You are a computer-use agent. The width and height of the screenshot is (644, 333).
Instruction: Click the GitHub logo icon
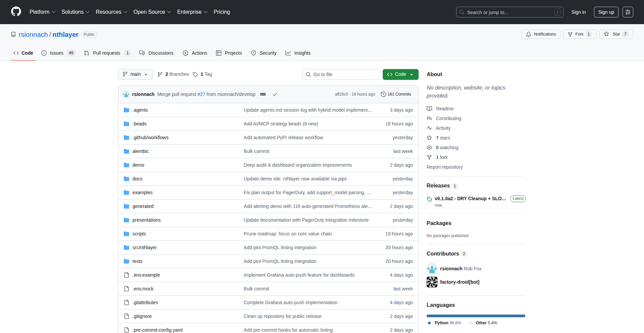[x=16, y=12]
